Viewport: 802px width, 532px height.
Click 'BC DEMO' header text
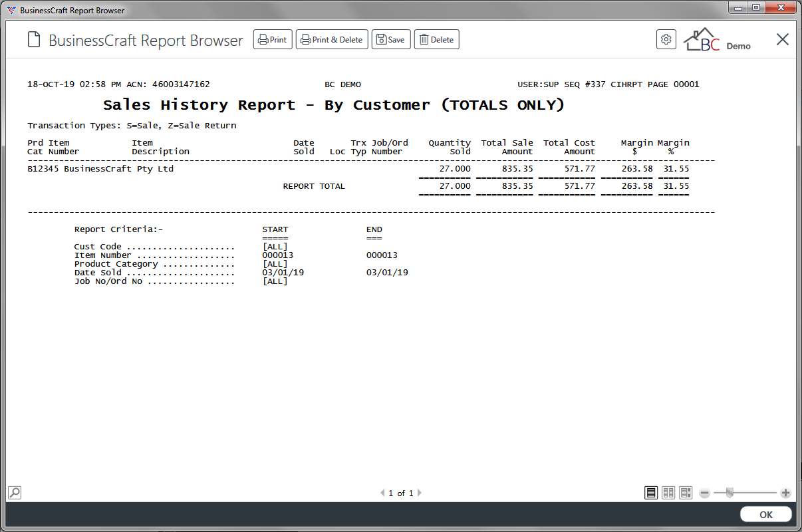pyautogui.click(x=342, y=84)
